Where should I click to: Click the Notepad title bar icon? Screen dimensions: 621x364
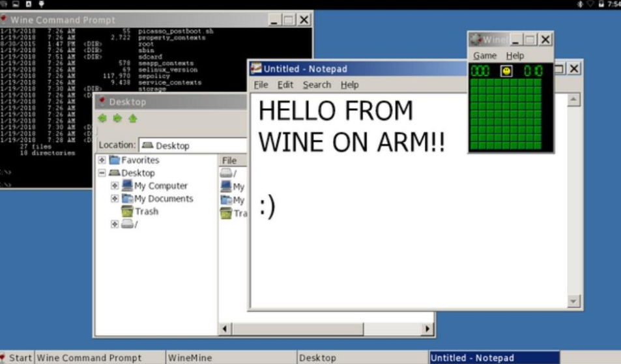point(256,68)
